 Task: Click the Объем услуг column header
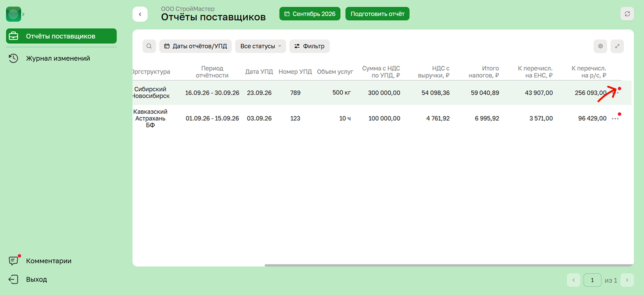[335, 72]
